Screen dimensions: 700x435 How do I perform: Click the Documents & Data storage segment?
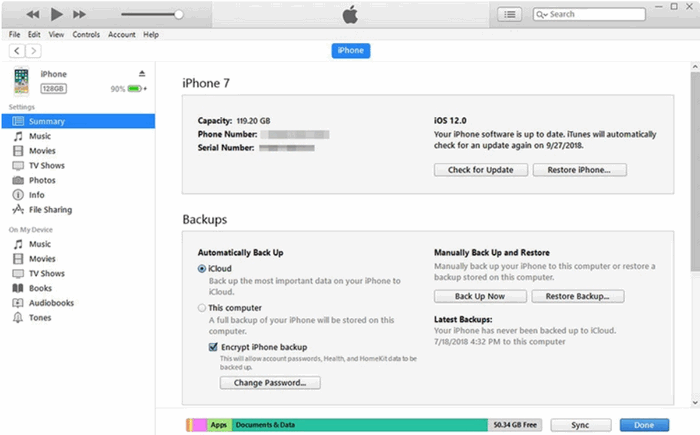coord(360,425)
